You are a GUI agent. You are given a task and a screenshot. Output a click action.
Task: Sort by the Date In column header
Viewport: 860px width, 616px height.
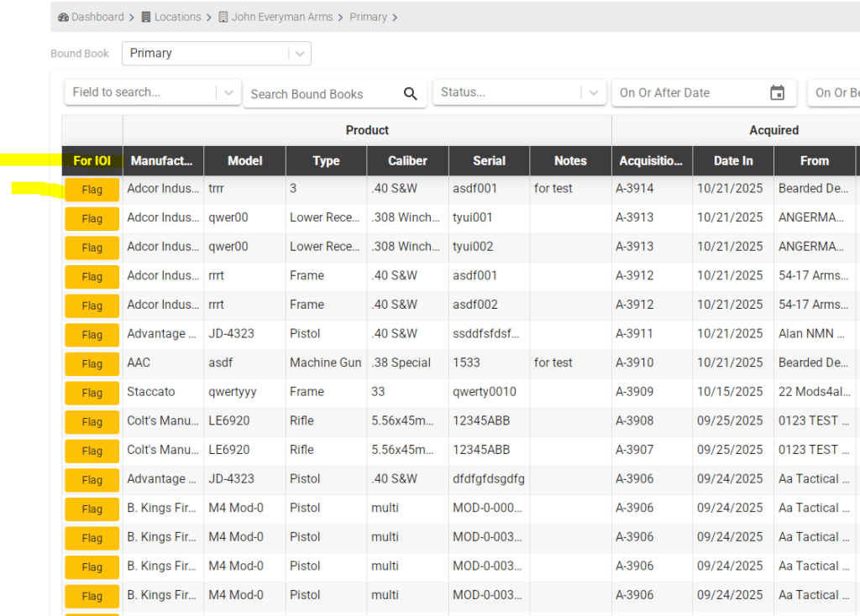tap(732, 161)
